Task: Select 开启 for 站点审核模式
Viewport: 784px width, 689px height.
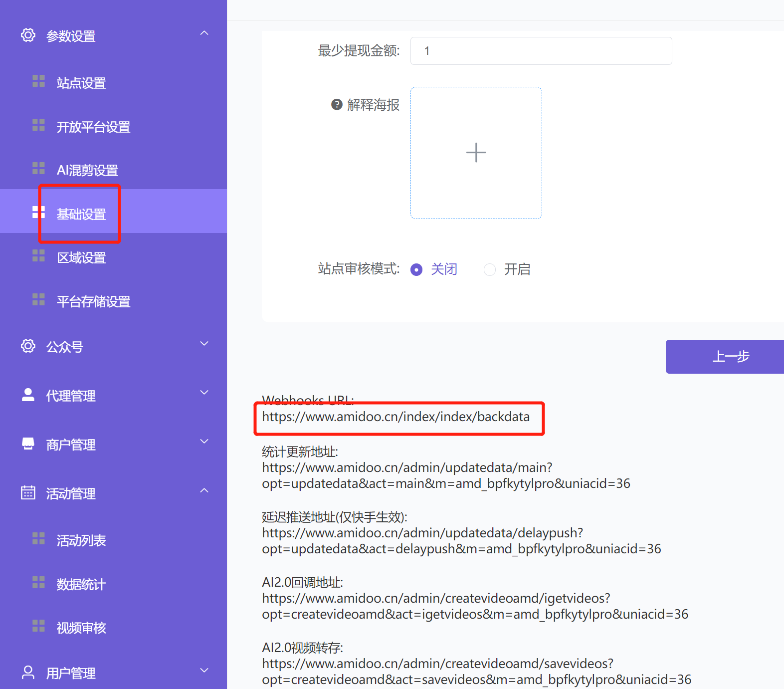Action: tap(490, 269)
